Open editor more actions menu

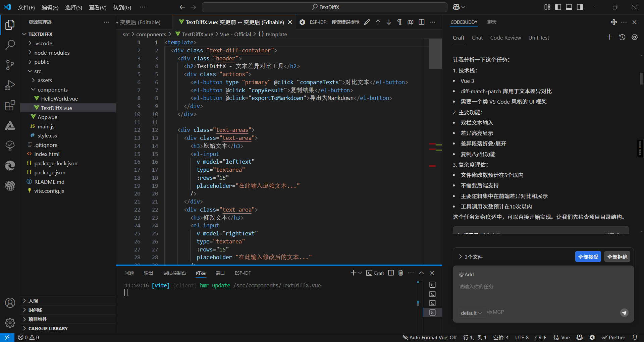click(432, 22)
